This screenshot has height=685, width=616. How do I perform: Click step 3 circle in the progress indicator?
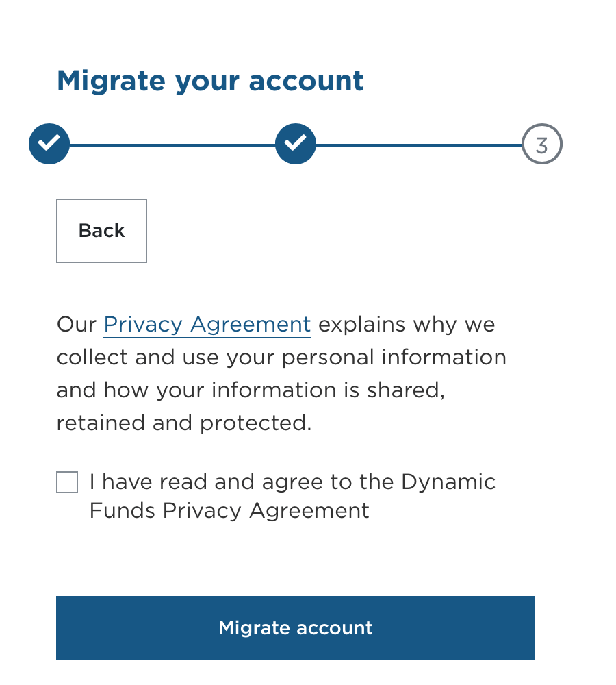[x=541, y=143]
